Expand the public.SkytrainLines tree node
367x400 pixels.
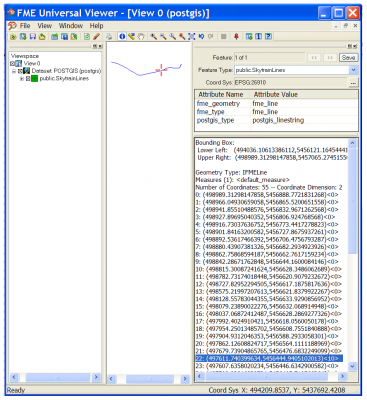tap(22, 79)
